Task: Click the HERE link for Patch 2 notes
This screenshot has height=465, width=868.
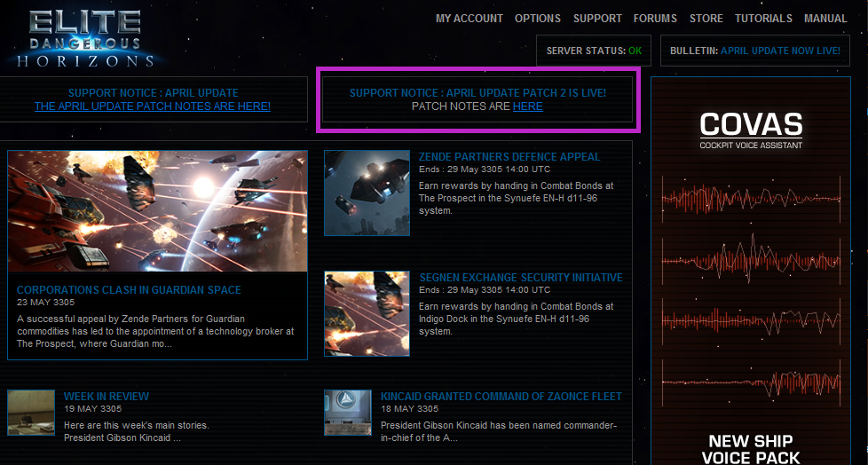Action: 527,106
